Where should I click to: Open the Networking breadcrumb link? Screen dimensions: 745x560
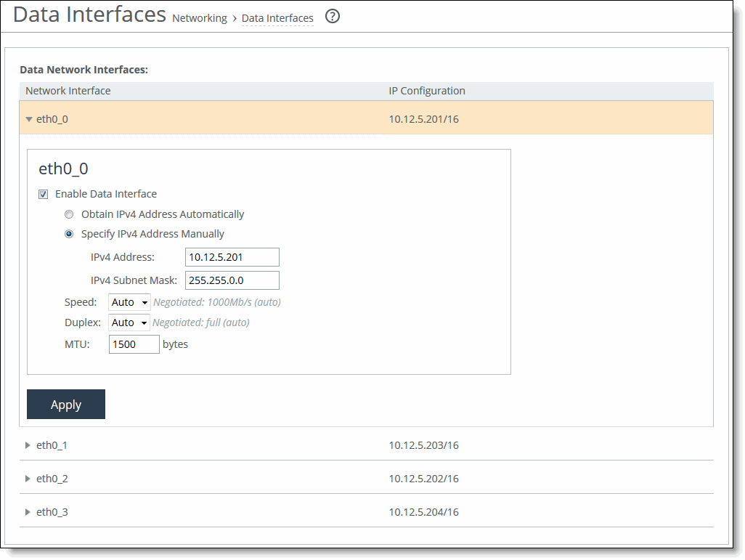coord(199,18)
